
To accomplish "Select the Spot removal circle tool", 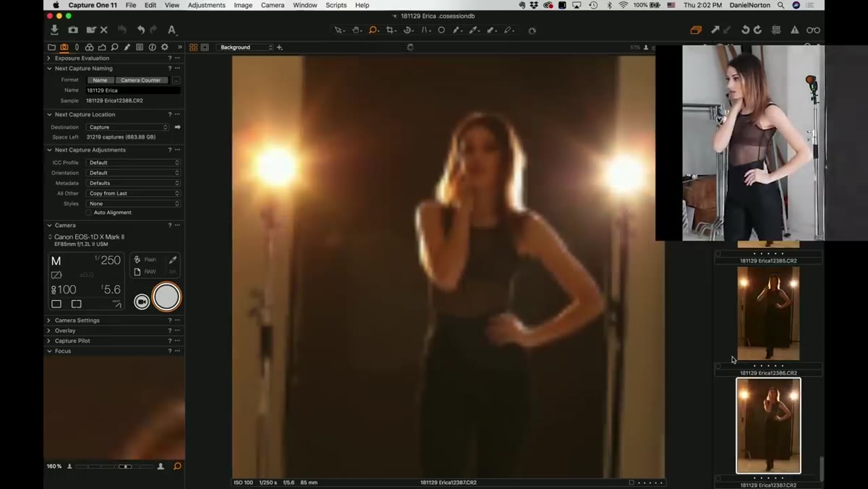I will click(x=441, y=30).
